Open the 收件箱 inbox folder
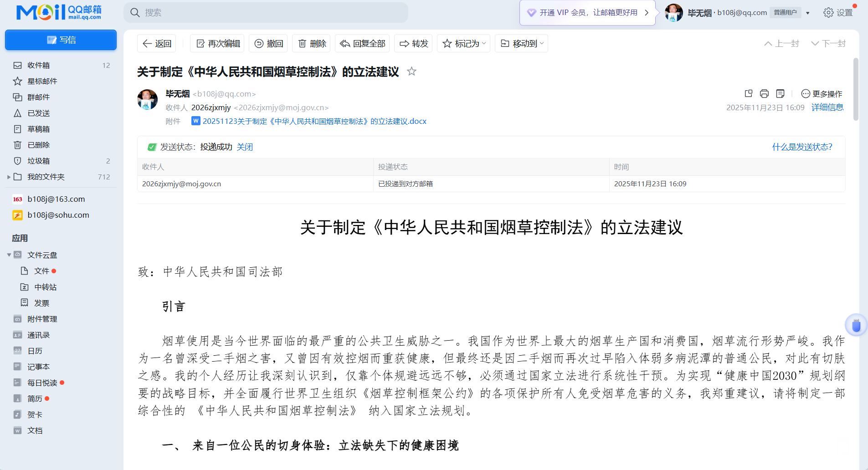868x470 pixels. tap(39, 66)
